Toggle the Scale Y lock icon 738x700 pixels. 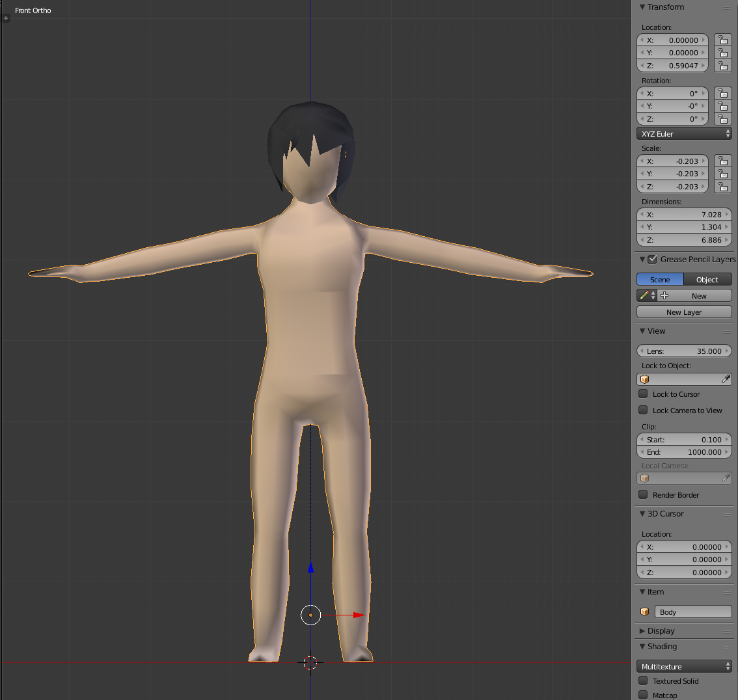click(722, 174)
